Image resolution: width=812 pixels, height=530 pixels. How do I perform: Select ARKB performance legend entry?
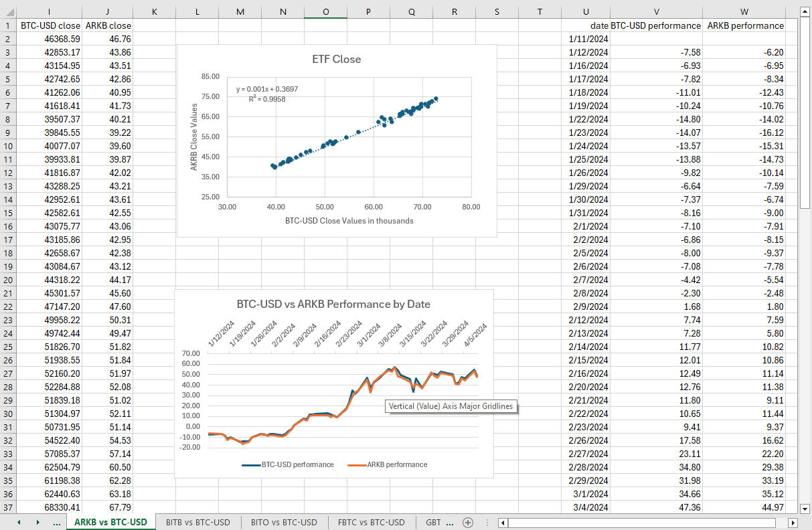coord(387,464)
